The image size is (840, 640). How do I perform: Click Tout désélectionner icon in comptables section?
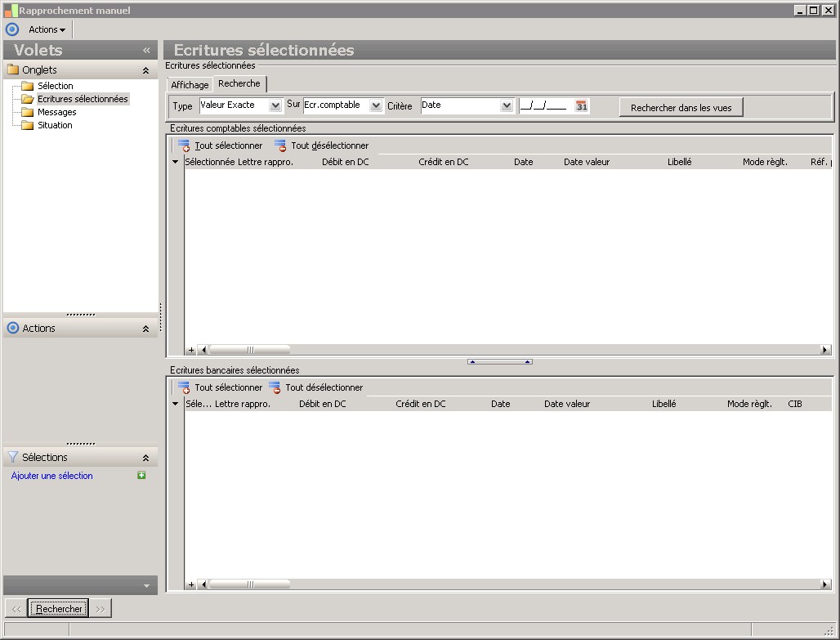pos(280,145)
